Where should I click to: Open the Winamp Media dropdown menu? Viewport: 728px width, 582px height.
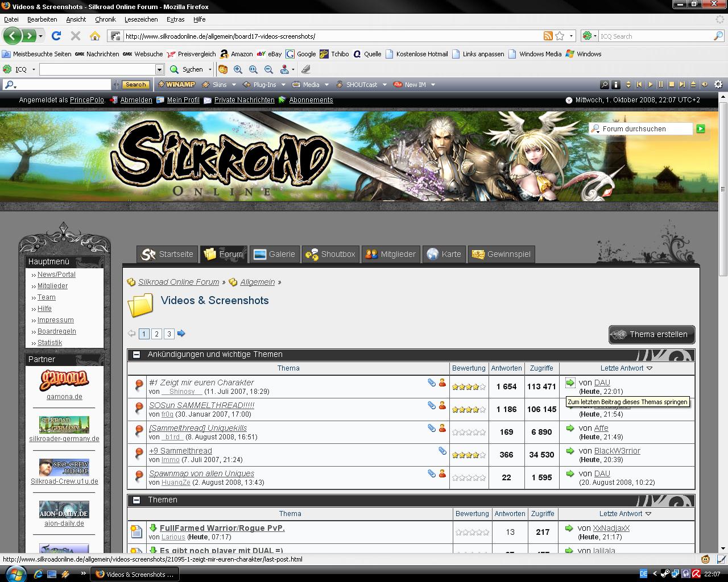click(x=311, y=85)
